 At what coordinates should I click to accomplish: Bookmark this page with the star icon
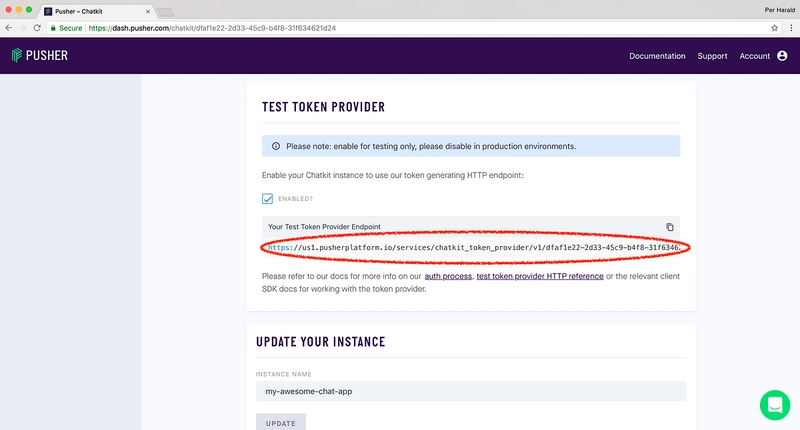tap(774, 28)
